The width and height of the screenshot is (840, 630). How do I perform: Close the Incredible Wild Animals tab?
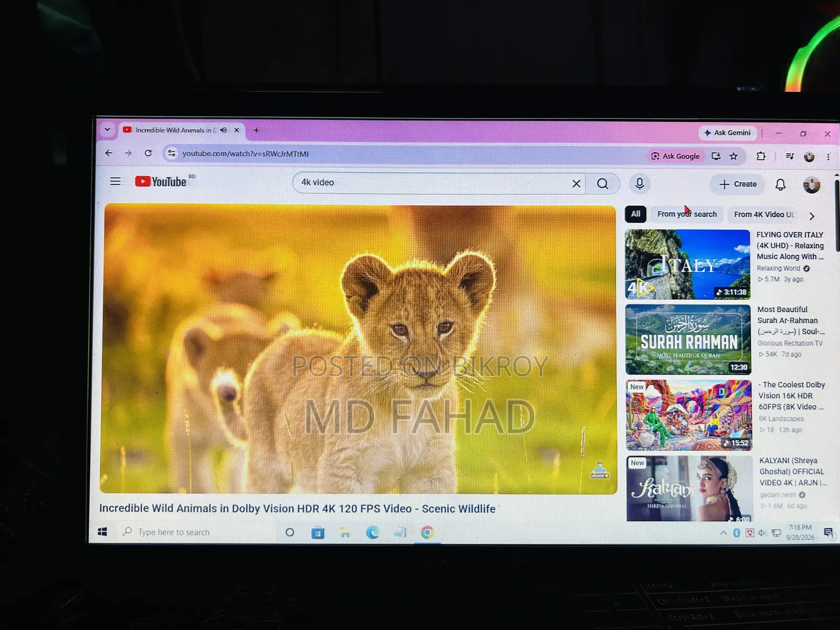pyautogui.click(x=237, y=130)
